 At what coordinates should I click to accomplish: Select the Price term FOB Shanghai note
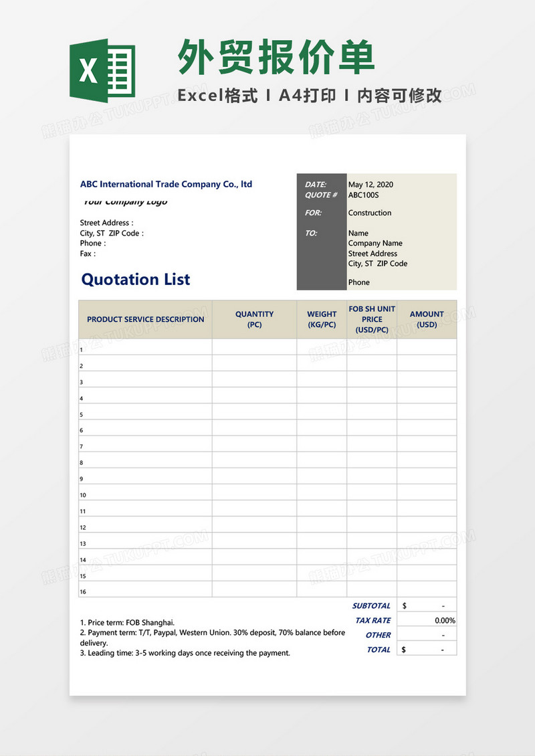click(127, 622)
